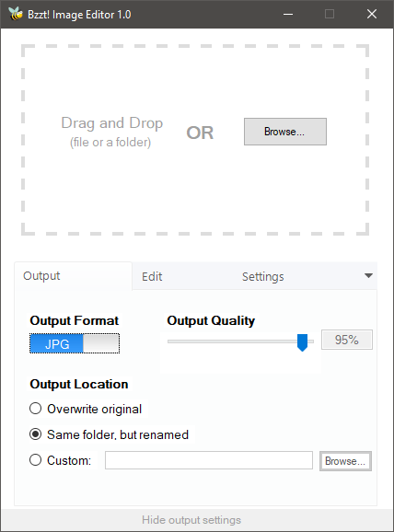Select the Custom output location radio
The image size is (394, 532).
click(35, 460)
